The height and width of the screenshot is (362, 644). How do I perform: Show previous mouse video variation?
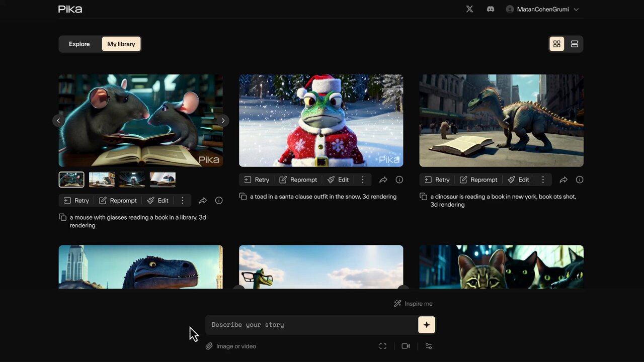coord(58,120)
